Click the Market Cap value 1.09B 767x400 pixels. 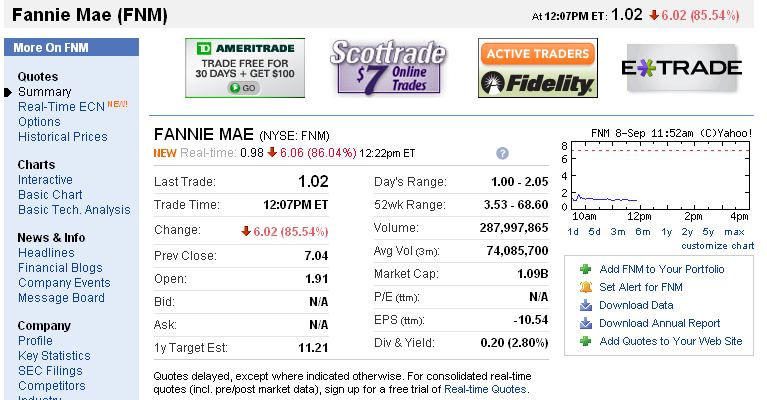point(533,274)
